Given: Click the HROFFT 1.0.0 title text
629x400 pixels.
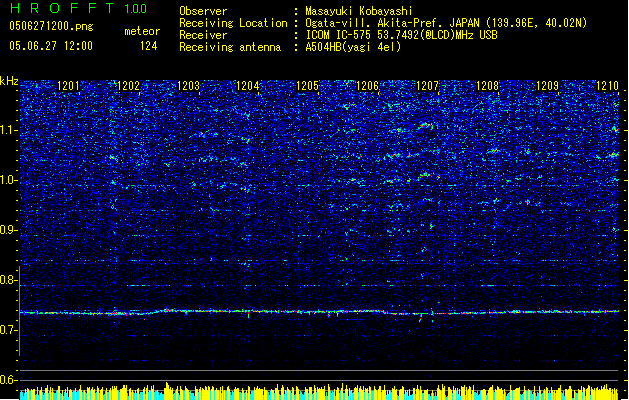Looking at the screenshot, I should 78,8.
